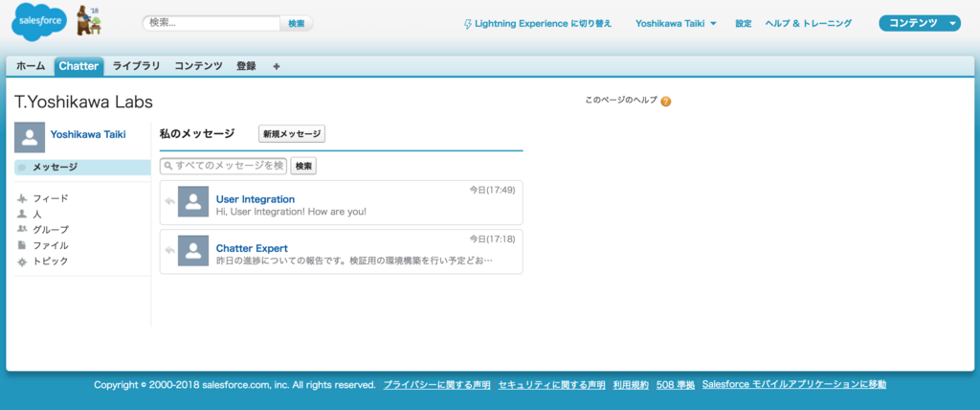The image size is (980, 410).
Task: Open 508 準拠 footer link
Action: click(x=676, y=384)
